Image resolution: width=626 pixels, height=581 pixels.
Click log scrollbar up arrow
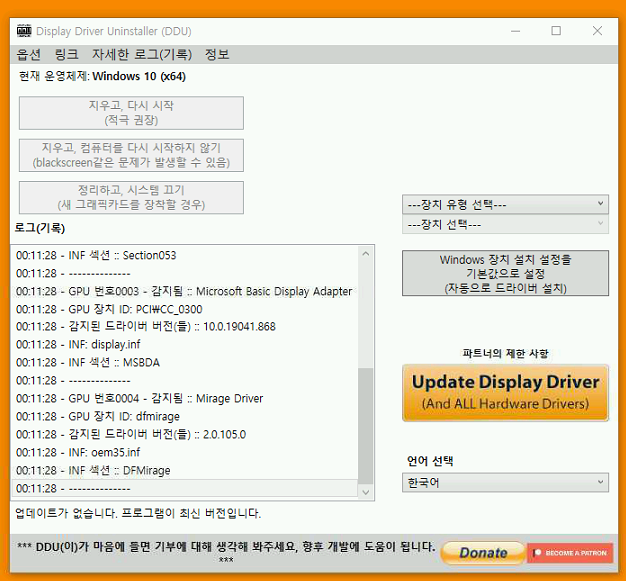(x=366, y=254)
